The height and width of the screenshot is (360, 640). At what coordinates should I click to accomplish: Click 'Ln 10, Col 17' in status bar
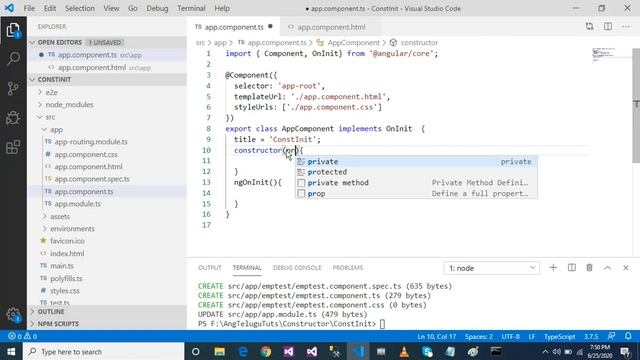(x=436, y=337)
